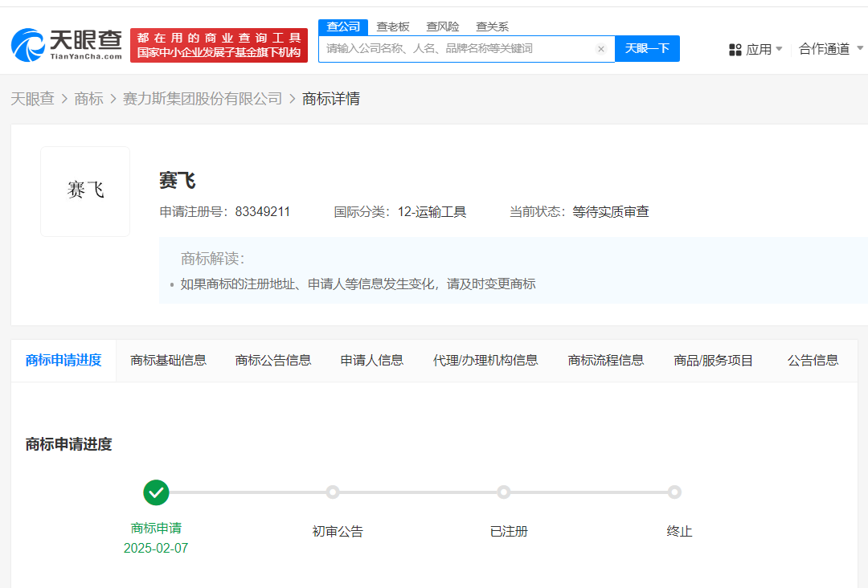Click the 赛飞 trademark image thumbnail
868x588 pixels.
tap(85, 191)
